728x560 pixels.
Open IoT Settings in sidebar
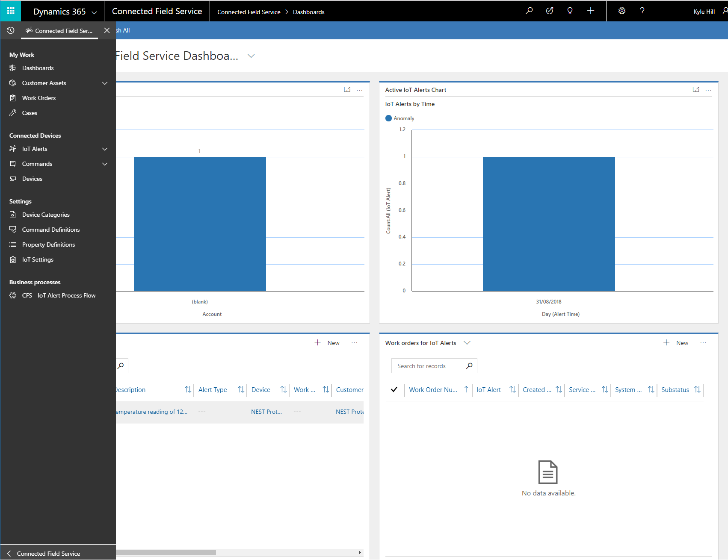(38, 259)
